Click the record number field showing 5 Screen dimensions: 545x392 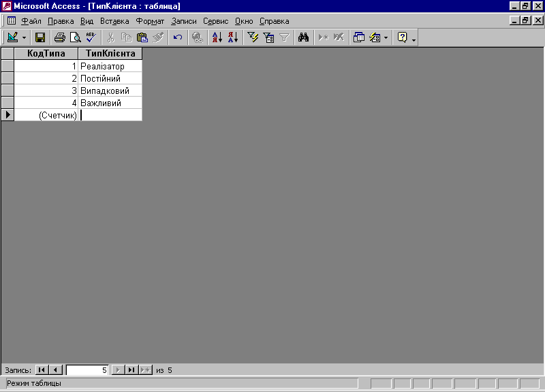pyautogui.click(x=87, y=370)
